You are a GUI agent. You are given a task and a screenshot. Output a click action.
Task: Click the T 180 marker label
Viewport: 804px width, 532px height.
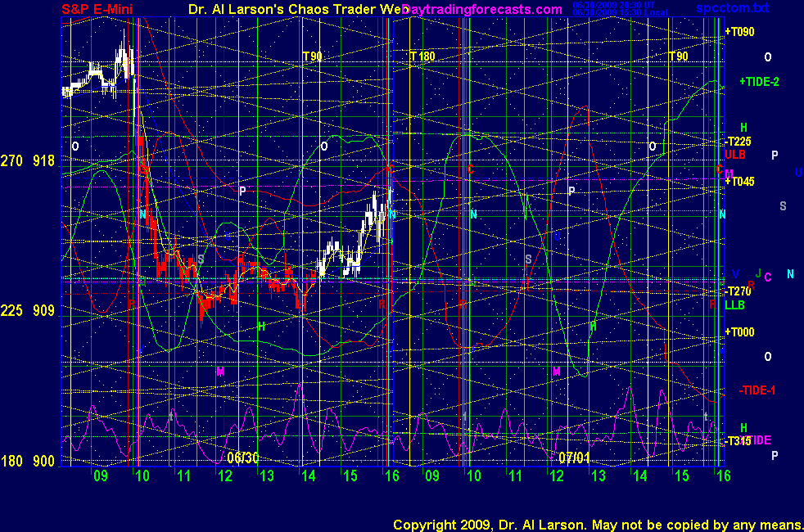click(422, 56)
